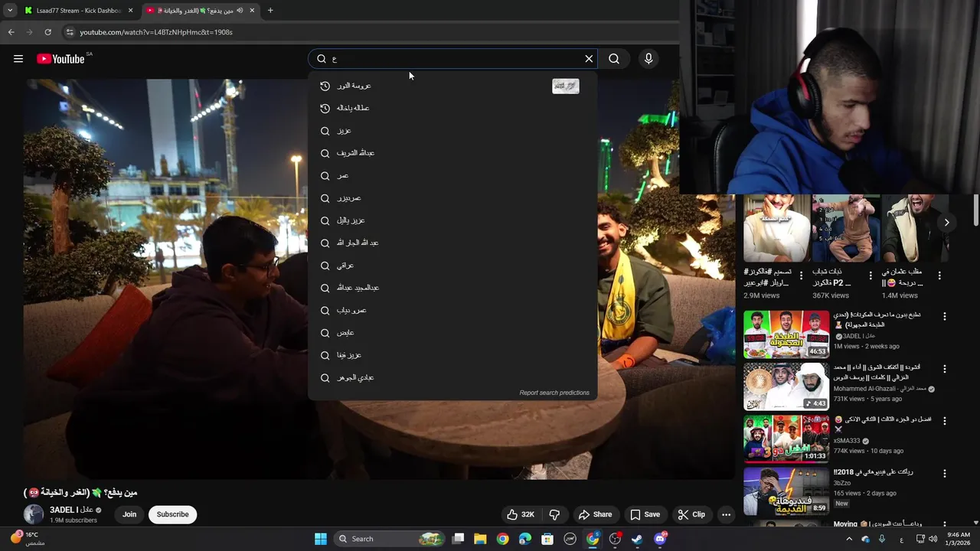
Task: Choose the search suggestion 'عبد الله الجار الله'
Action: [452, 243]
